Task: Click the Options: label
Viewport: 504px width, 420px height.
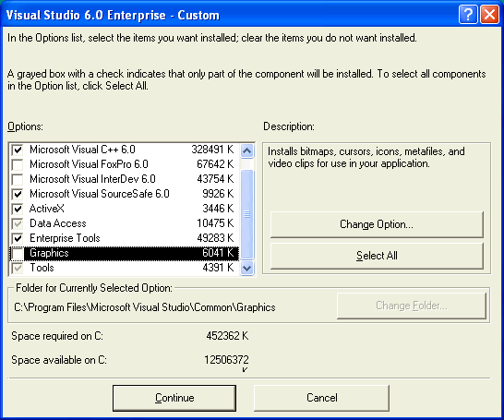Action: 25,126
